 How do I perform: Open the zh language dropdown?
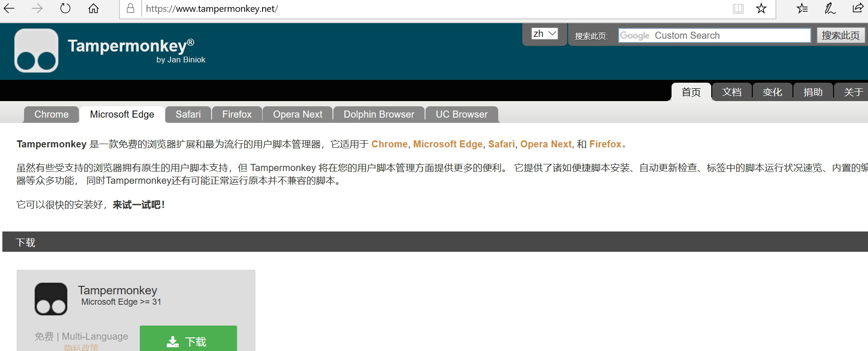coord(545,34)
